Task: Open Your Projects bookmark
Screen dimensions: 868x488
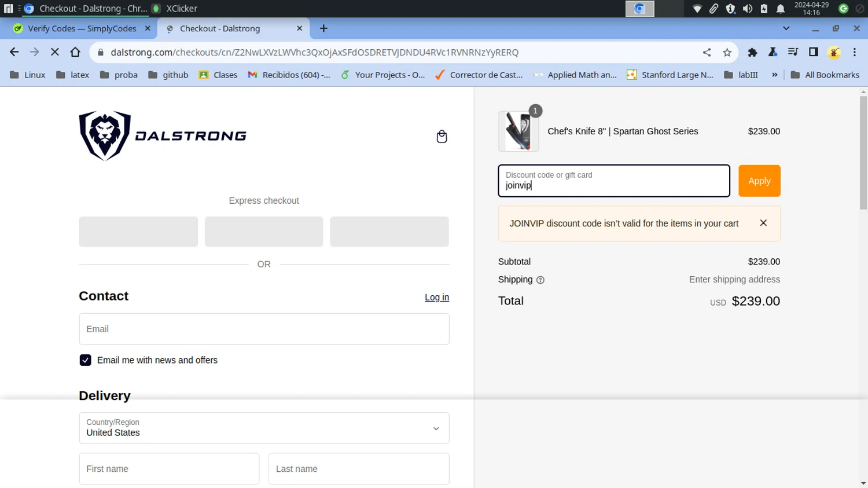Action: coord(383,75)
